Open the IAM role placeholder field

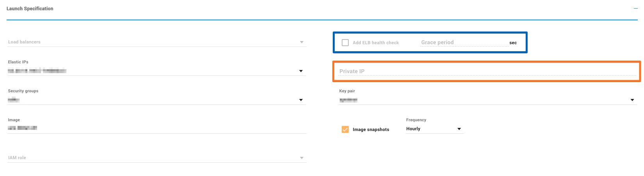pyautogui.click(x=148, y=158)
